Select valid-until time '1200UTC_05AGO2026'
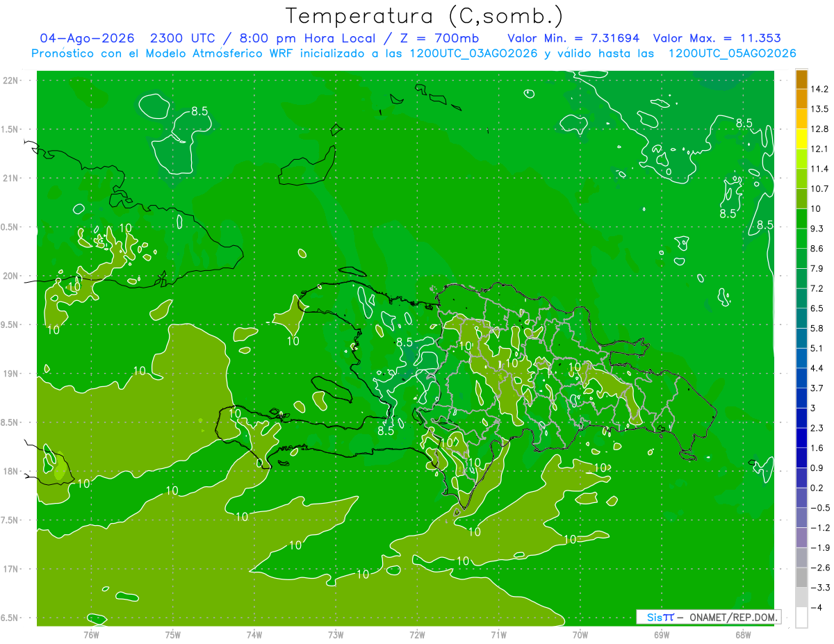The image size is (834, 644). click(732, 53)
